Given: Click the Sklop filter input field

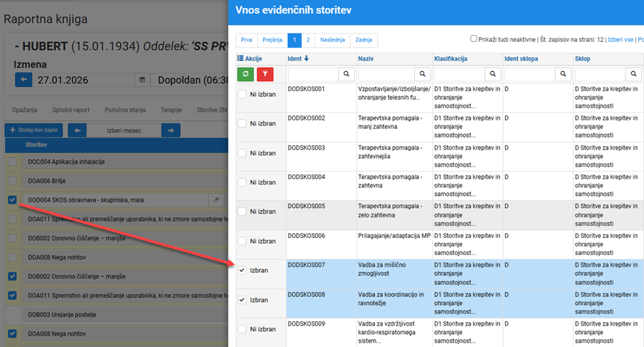Looking at the screenshot, I should click(x=600, y=74).
